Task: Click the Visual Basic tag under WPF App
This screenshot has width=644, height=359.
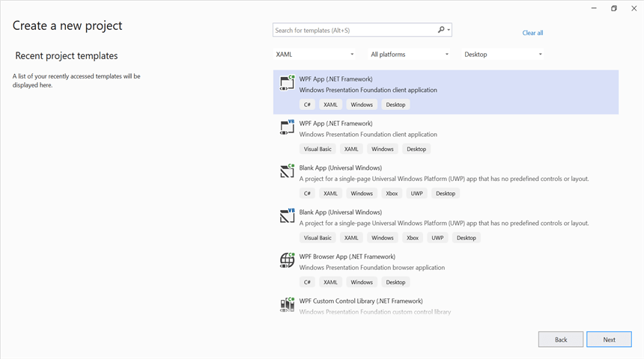Action: (x=318, y=149)
